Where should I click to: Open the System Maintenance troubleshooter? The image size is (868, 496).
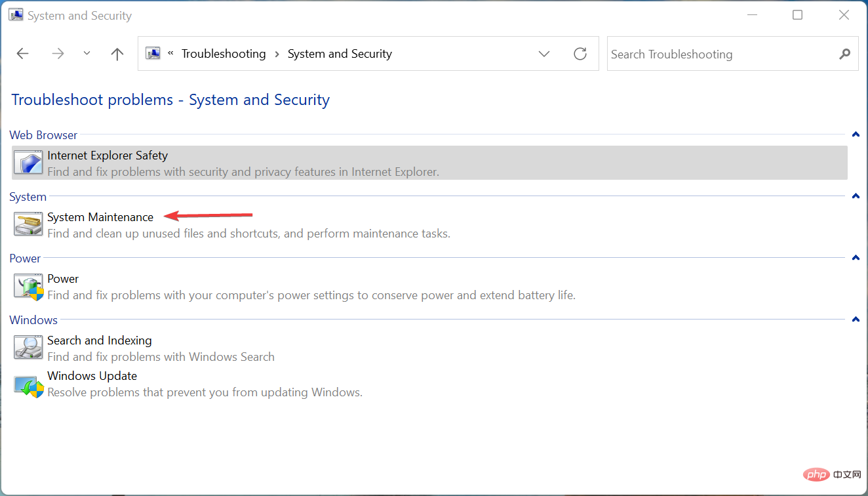coord(100,217)
